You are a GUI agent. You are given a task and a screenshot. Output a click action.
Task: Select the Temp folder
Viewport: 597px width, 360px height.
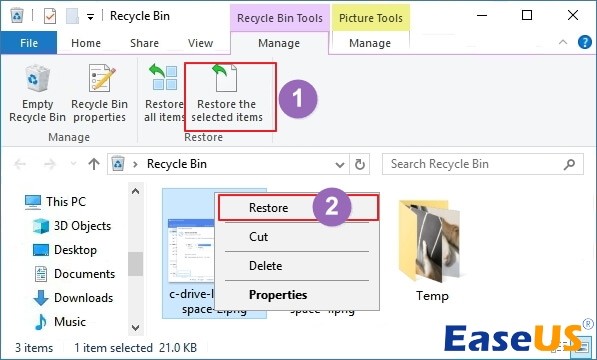[x=431, y=251]
